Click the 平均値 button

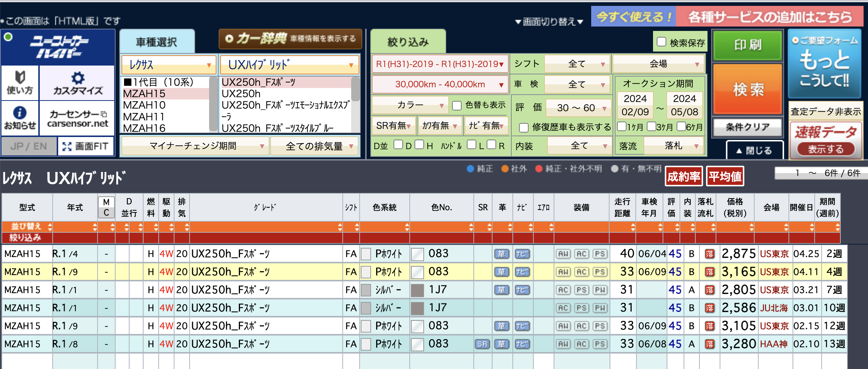(725, 176)
